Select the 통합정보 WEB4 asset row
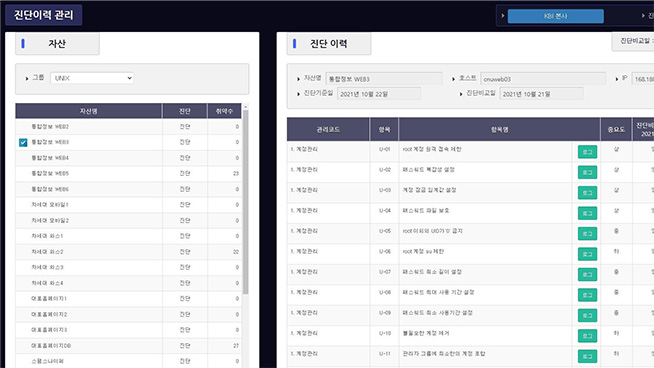Screen dimensions: 654x368 coord(128,158)
